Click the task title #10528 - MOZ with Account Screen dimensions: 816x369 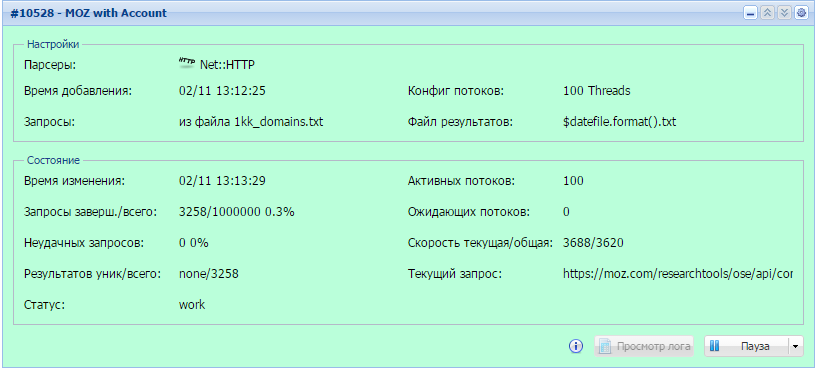(88, 14)
